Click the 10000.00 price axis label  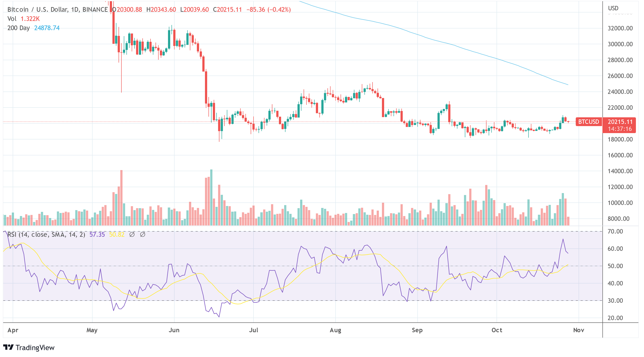(x=620, y=203)
